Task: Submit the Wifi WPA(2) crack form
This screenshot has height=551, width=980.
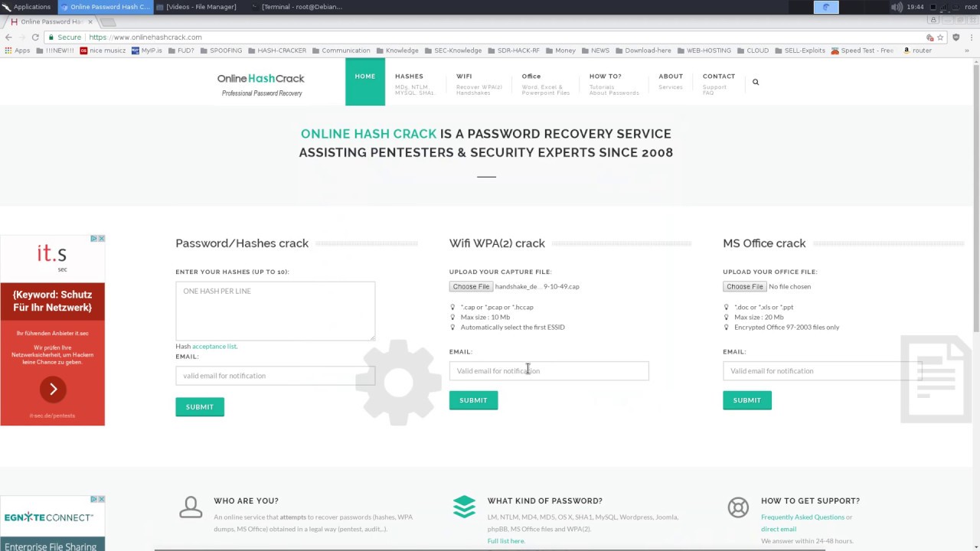Action: [473, 400]
